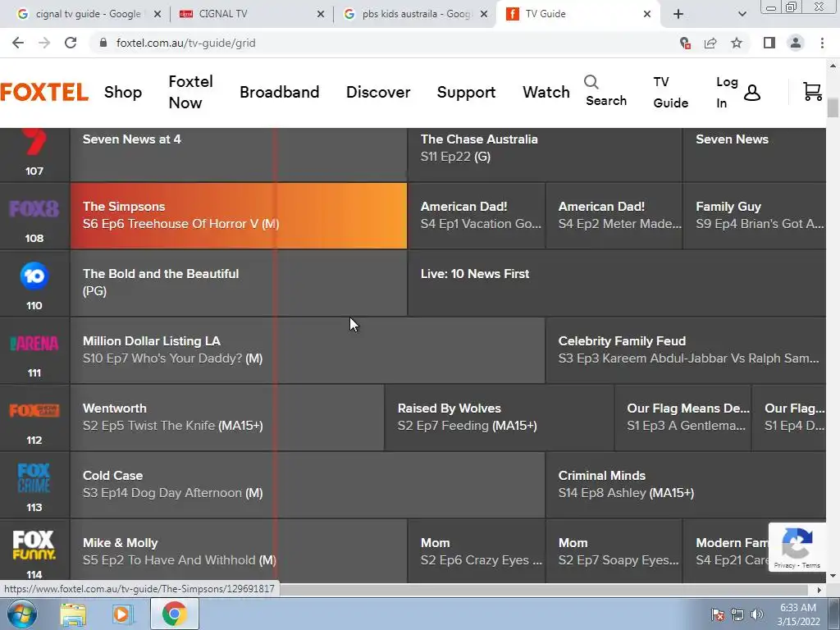Switch to pbs kids australia tab
Viewport: 840px width, 630px height.
(x=415, y=14)
